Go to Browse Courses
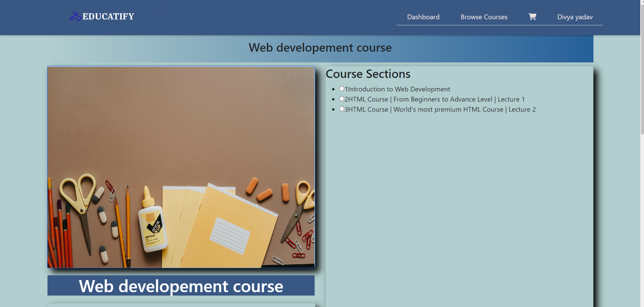The image size is (644, 307). click(x=484, y=17)
